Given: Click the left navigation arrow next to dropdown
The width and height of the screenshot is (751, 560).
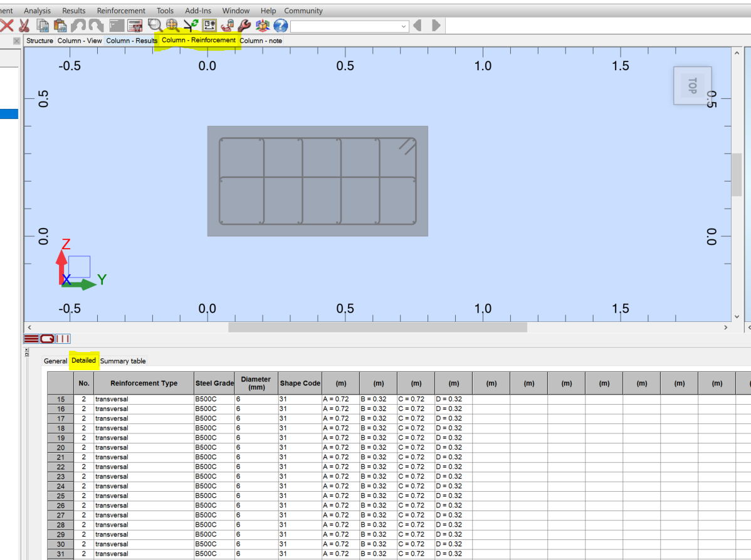Looking at the screenshot, I should tap(419, 26).
